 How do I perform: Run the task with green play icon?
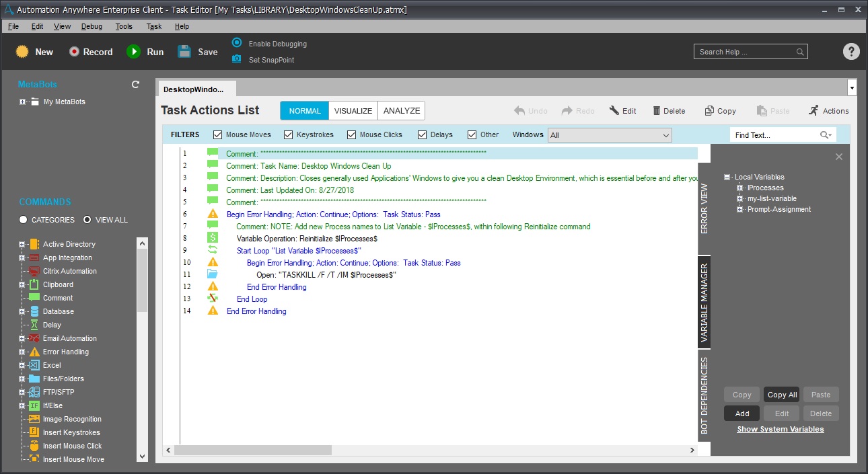[x=133, y=52]
